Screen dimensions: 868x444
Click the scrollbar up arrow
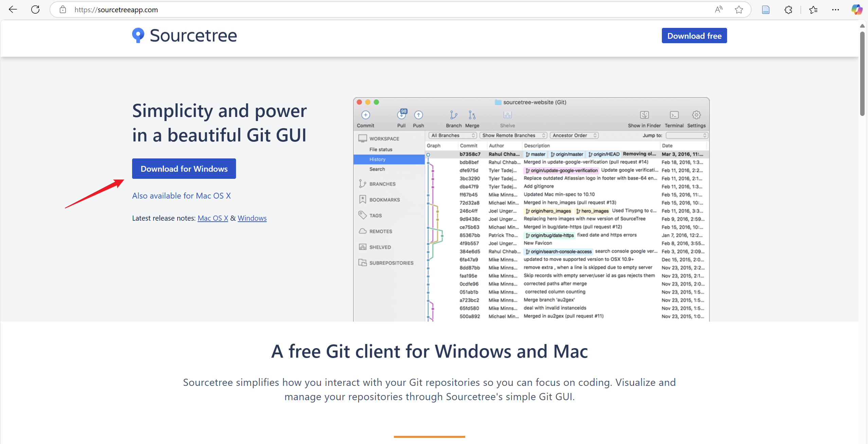pos(862,26)
